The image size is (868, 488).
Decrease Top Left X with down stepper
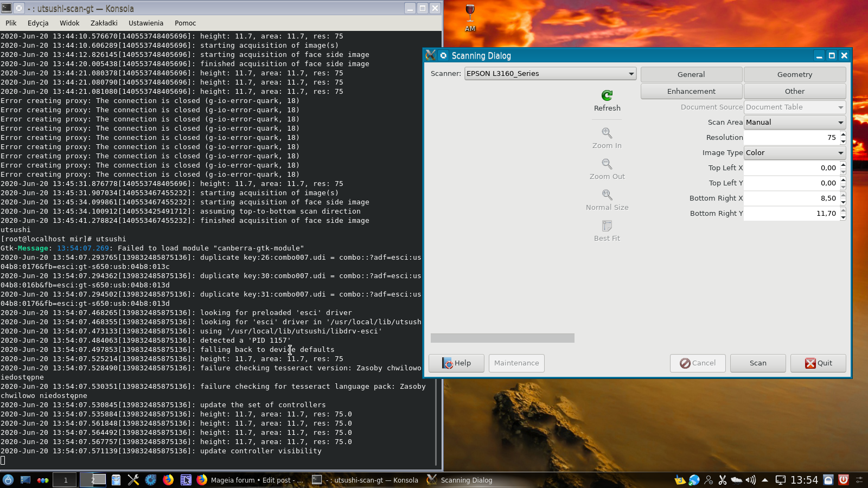[843, 171]
